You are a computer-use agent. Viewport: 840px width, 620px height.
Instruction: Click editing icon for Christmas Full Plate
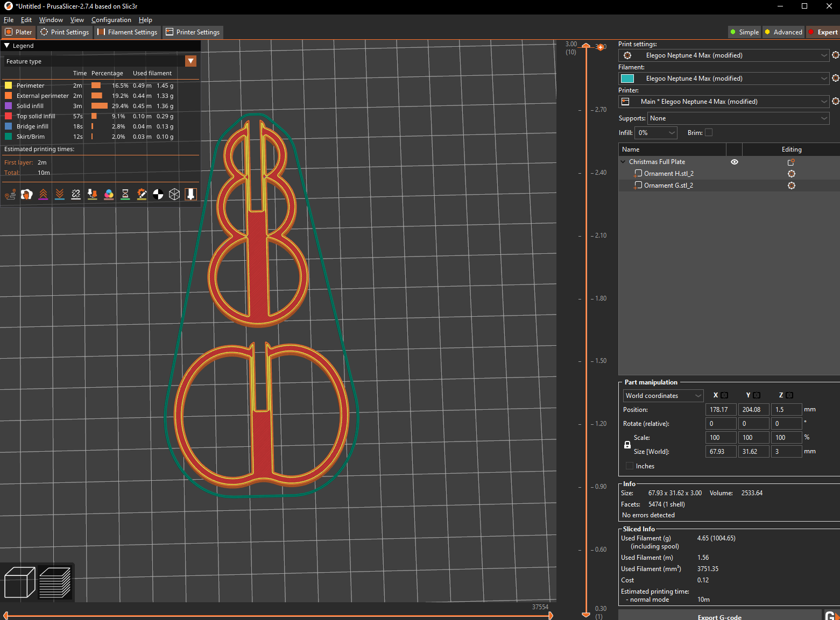(791, 162)
